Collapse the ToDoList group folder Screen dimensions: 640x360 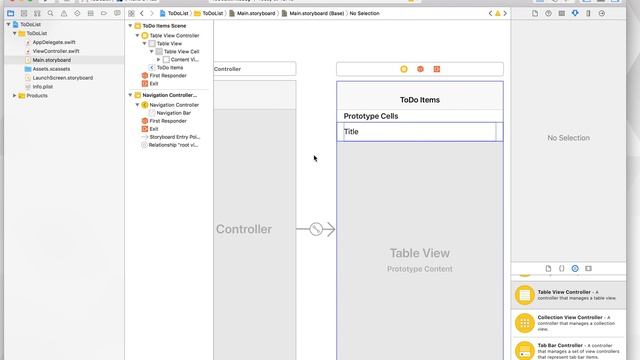tap(15, 33)
